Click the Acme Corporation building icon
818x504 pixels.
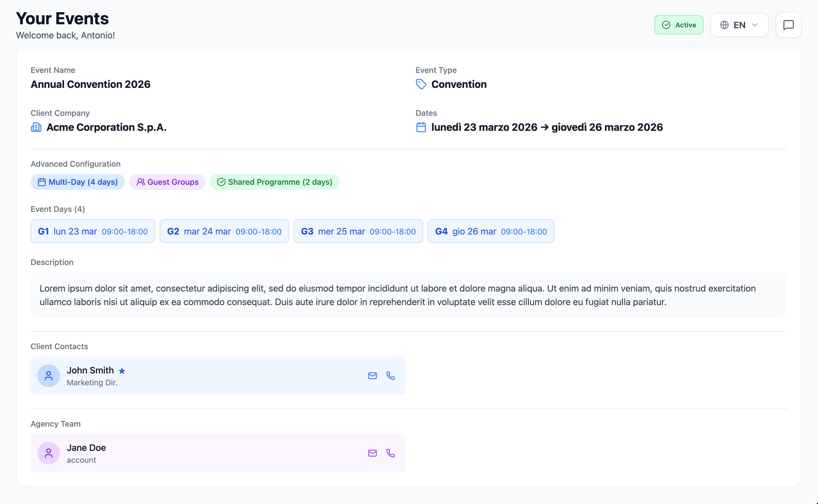click(36, 127)
